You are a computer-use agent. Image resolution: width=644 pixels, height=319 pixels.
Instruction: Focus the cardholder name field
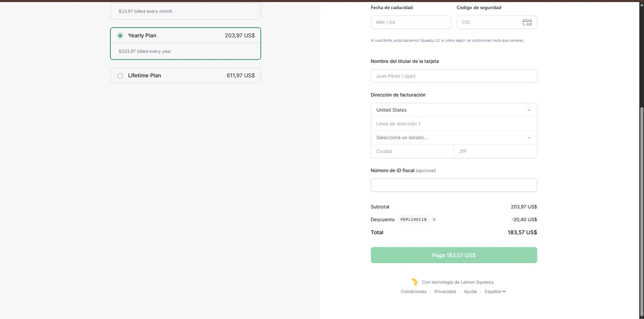coord(454,76)
